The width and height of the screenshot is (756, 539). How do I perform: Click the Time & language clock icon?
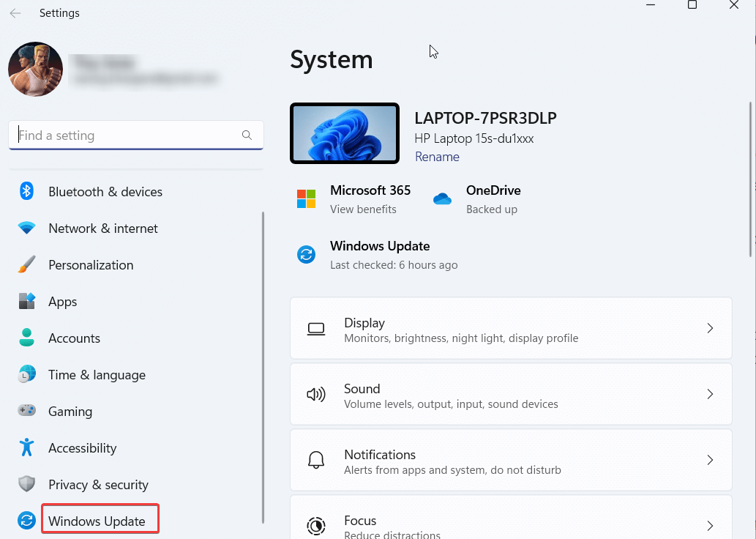26,374
